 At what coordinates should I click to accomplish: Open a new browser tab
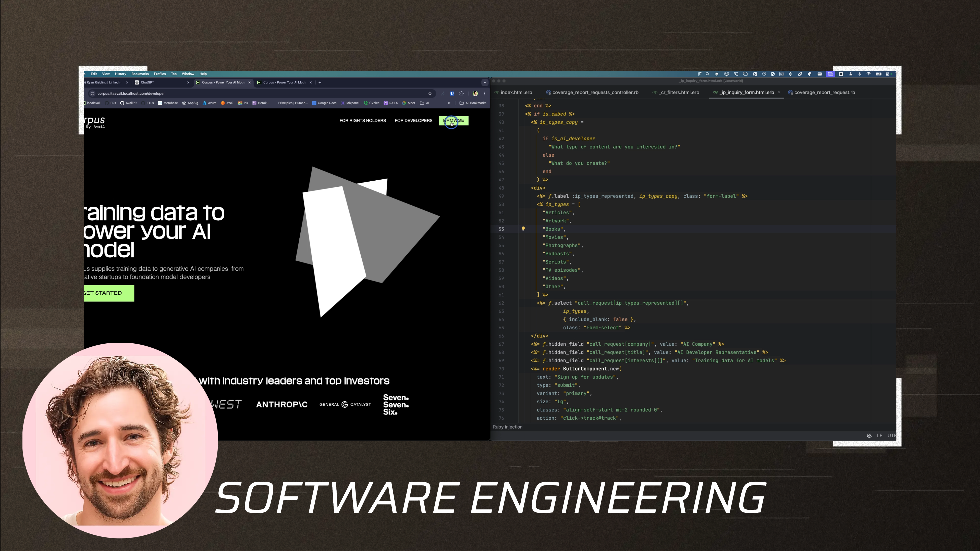[x=320, y=82]
